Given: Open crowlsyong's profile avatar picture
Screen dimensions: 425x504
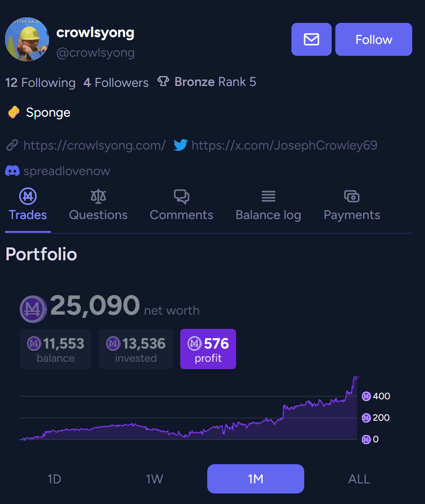Looking at the screenshot, I should pos(27,39).
